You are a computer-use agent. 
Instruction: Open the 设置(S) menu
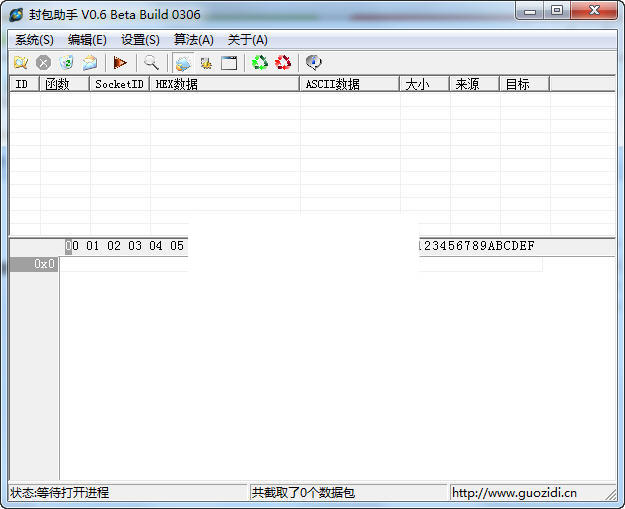pyautogui.click(x=140, y=40)
